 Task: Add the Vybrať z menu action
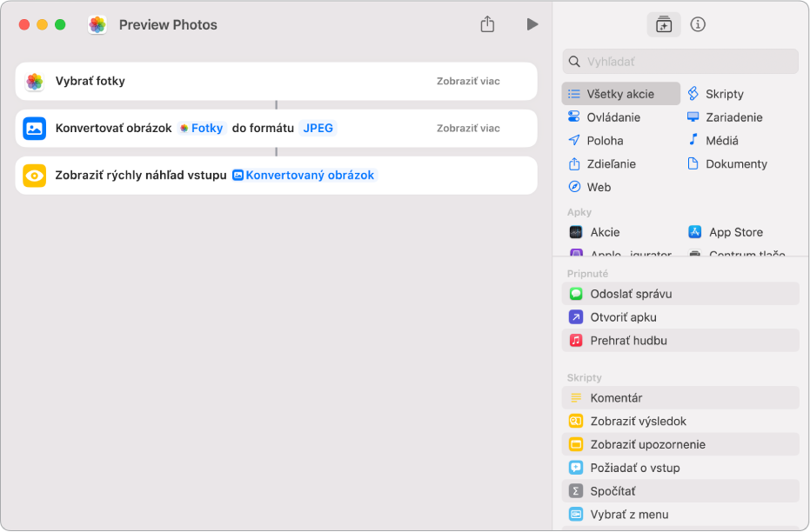point(680,515)
